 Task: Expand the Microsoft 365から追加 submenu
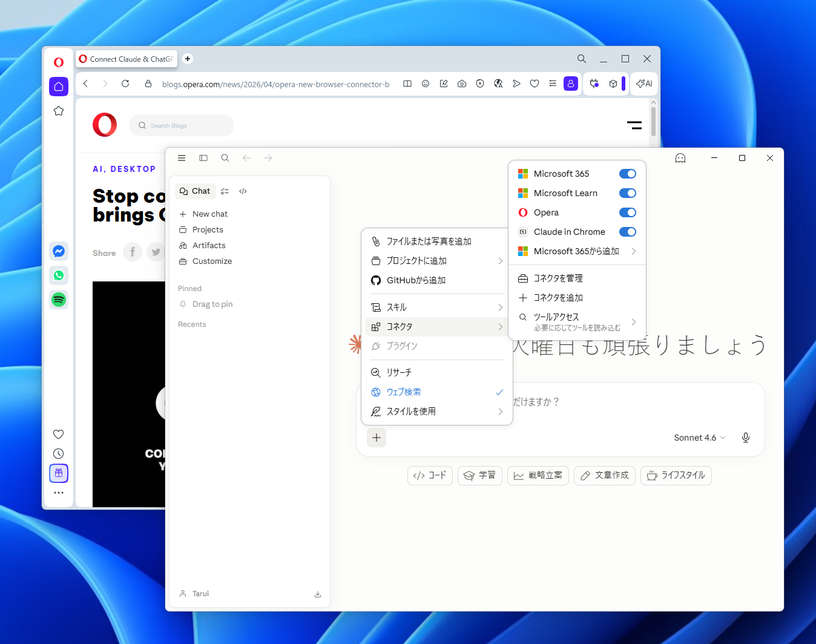[x=574, y=251]
